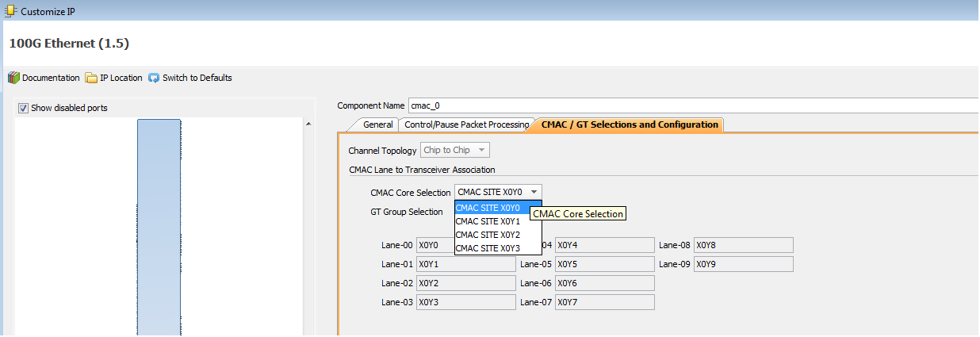980x337 pixels.
Task: Click the Switch to Defaults icon
Action: [154, 78]
